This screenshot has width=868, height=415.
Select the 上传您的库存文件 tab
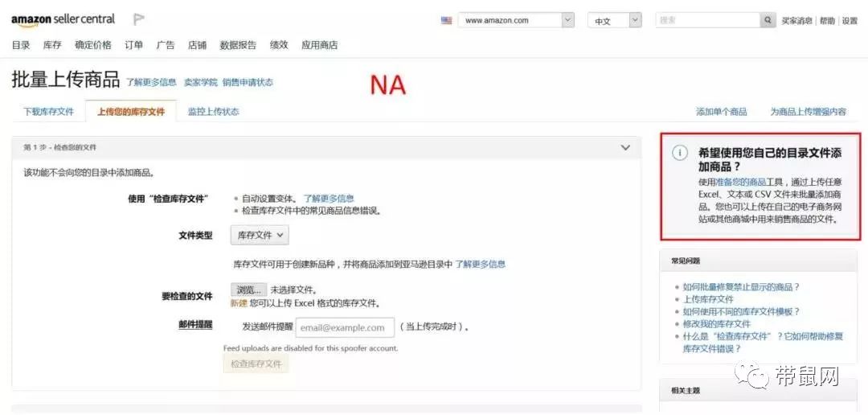[x=131, y=111]
